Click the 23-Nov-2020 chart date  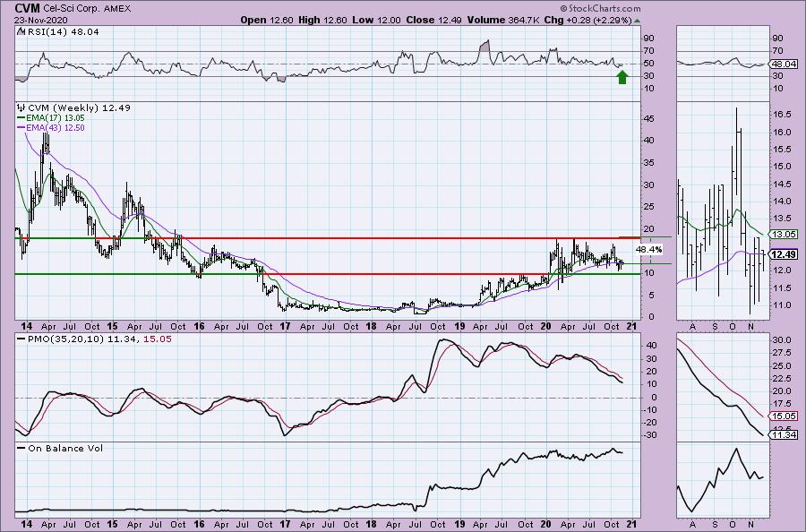[41, 20]
